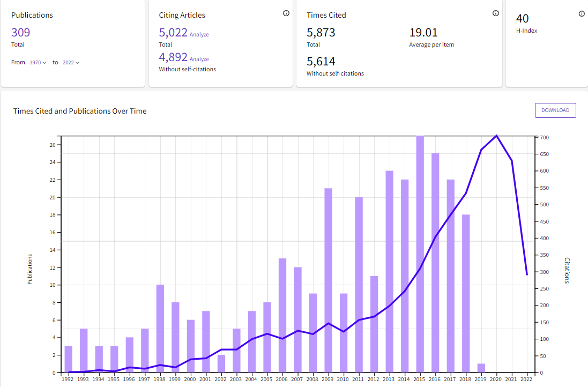
Task: Click Analyze next to 5,022 citing articles
Action: [x=198, y=33]
